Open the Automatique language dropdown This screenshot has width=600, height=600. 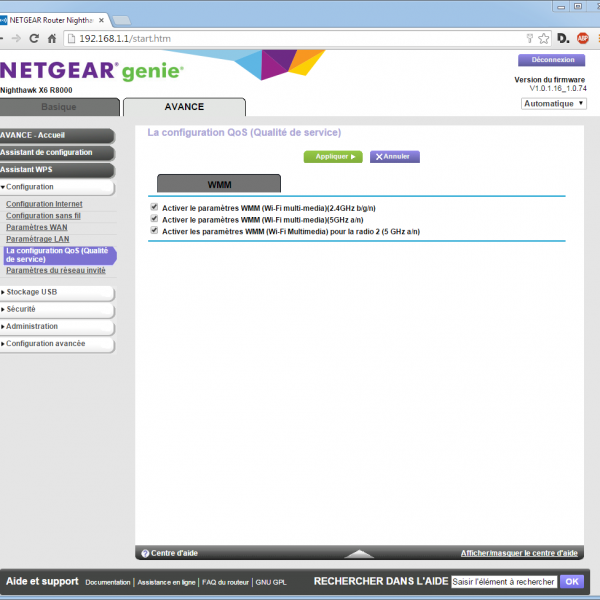coord(553,103)
